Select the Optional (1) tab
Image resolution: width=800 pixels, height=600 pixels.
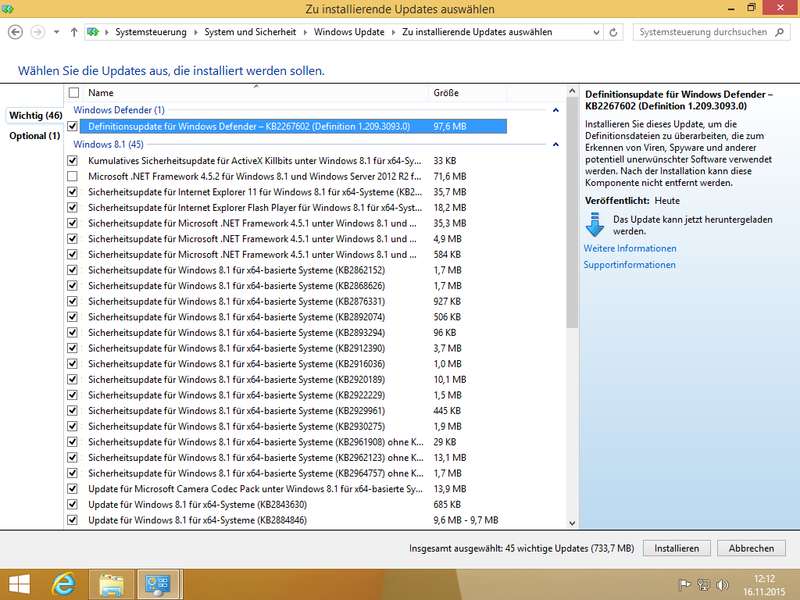point(35,136)
